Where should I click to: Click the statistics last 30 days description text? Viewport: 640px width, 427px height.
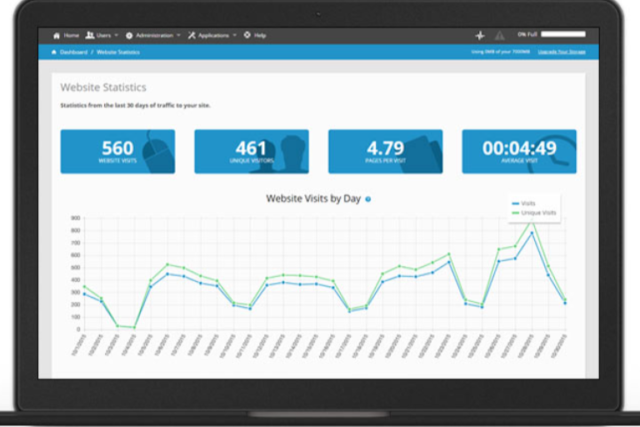[x=136, y=105]
